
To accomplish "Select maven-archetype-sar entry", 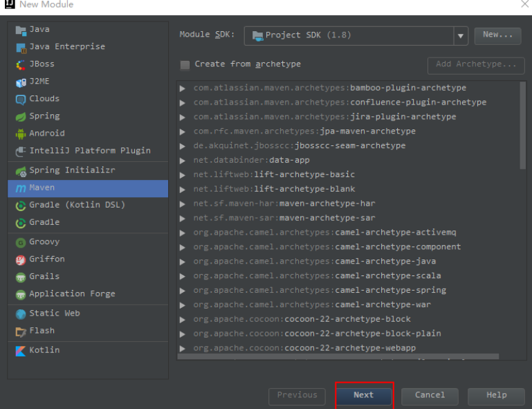I will (x=284, y=218).
